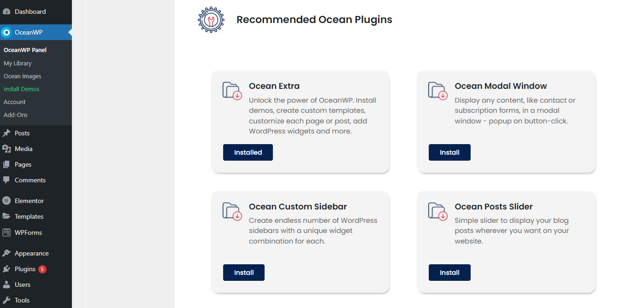The image size is (644, 308).
Task: Click the Appearance paintbrush icon
Action: point(6,253)
